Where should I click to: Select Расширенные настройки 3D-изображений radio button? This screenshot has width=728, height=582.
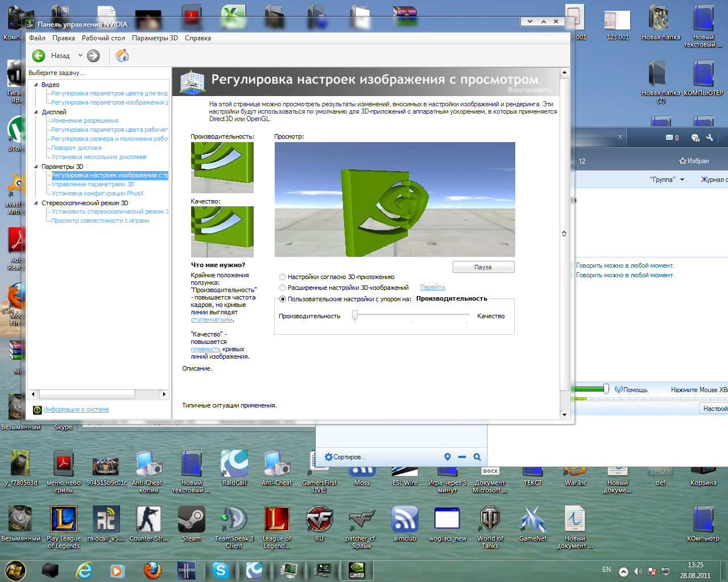click(283, 288)
